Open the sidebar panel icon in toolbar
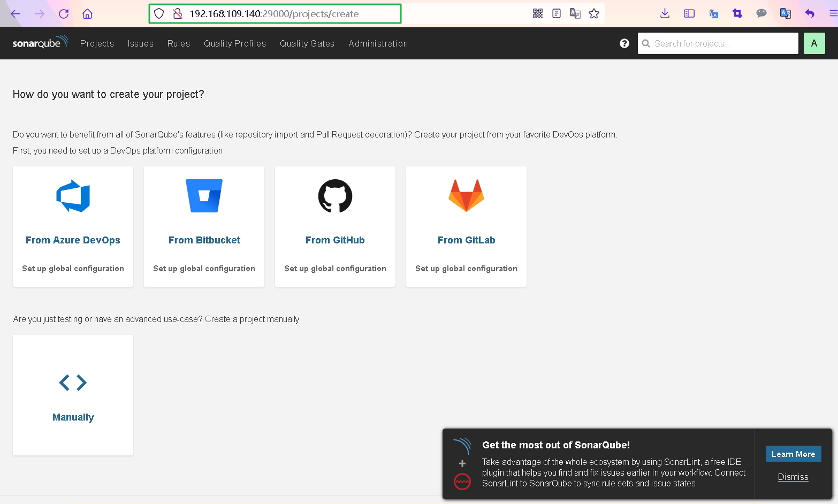 coord(689,14)
